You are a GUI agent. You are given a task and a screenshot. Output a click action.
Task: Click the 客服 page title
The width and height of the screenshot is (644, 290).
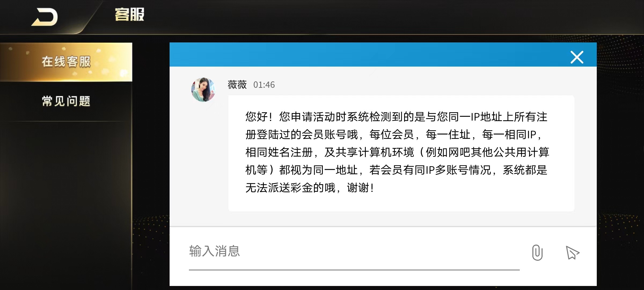point(130,15)
